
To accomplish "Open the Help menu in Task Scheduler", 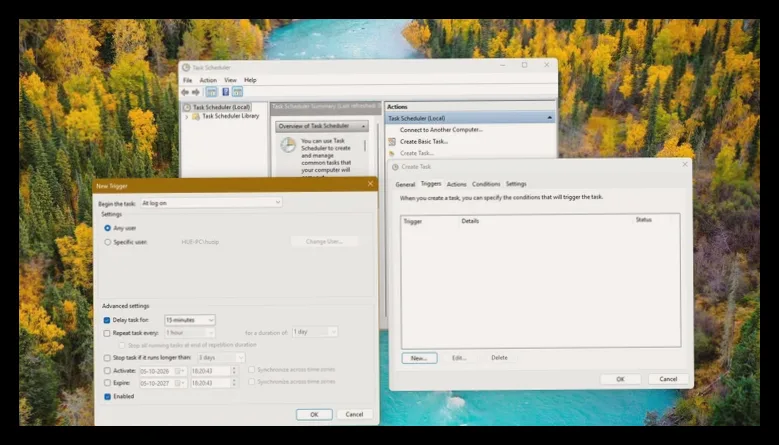I will pos(250,80).
